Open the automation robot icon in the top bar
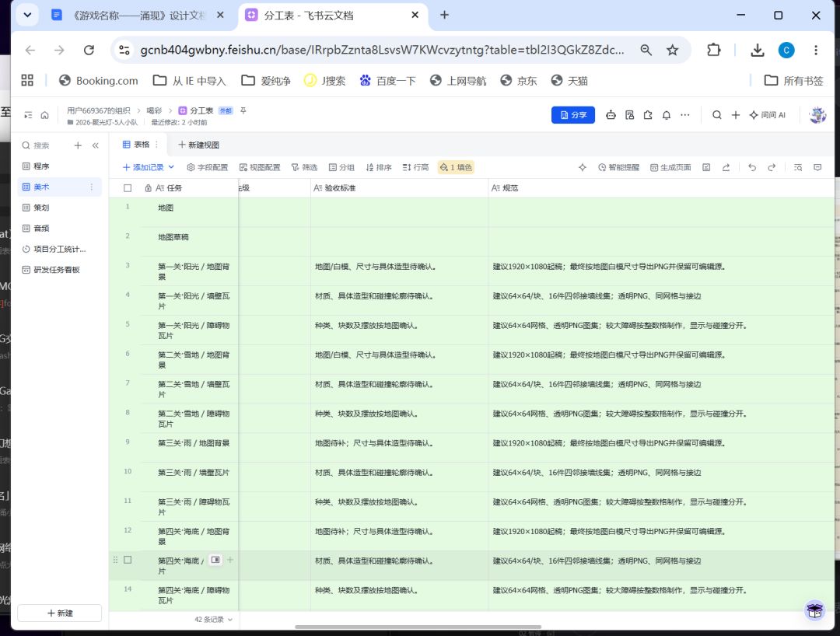Screen dimensions: 840x636 click(611, 115)
